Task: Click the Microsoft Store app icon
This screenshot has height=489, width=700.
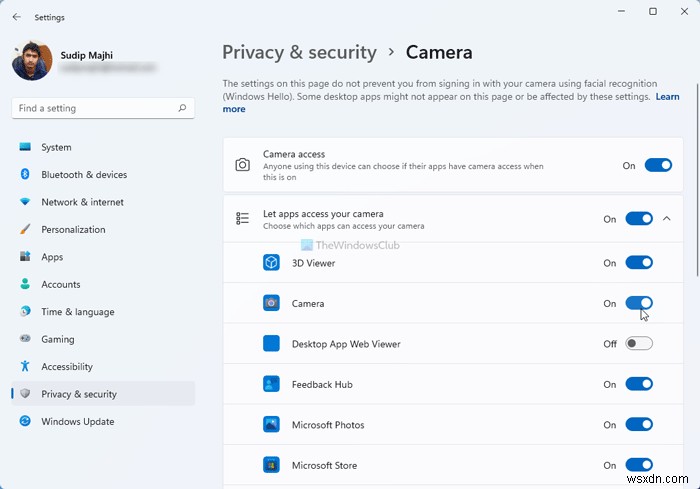Action: coord(271,465)
